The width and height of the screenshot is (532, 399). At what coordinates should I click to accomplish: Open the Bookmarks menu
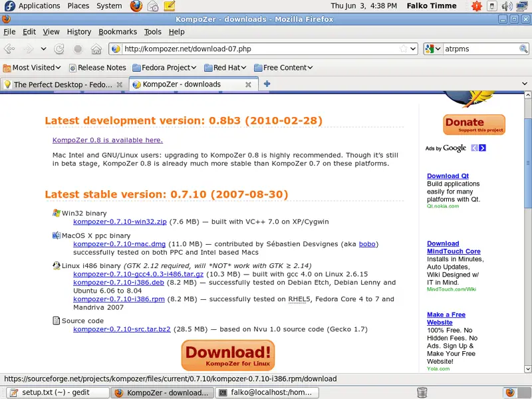[x=118, y=32]
